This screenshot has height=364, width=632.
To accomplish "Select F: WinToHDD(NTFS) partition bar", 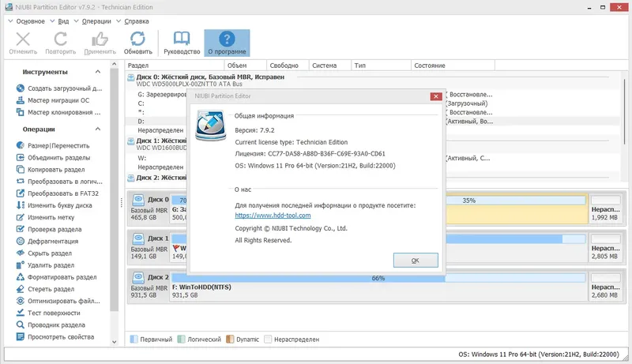I will tap(378, 287).
